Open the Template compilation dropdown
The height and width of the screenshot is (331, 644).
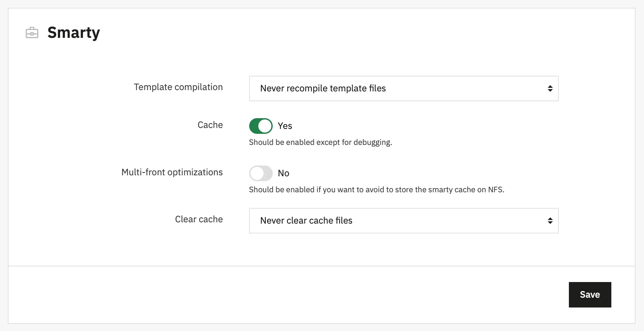pos(404,88)
